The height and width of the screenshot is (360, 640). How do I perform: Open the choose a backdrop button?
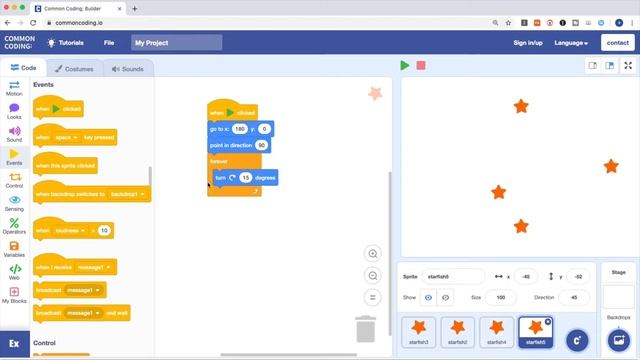619,340
